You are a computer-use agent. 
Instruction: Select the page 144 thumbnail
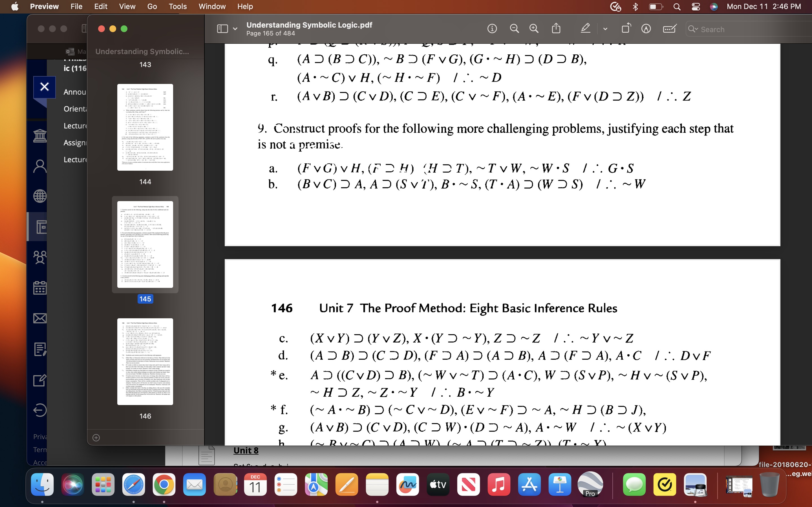point(145,127)
